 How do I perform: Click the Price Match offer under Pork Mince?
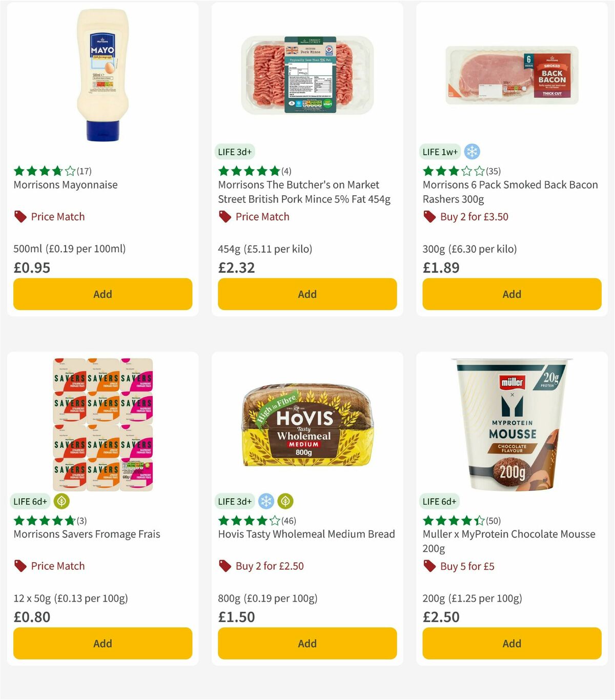click(x=261, y=217)
